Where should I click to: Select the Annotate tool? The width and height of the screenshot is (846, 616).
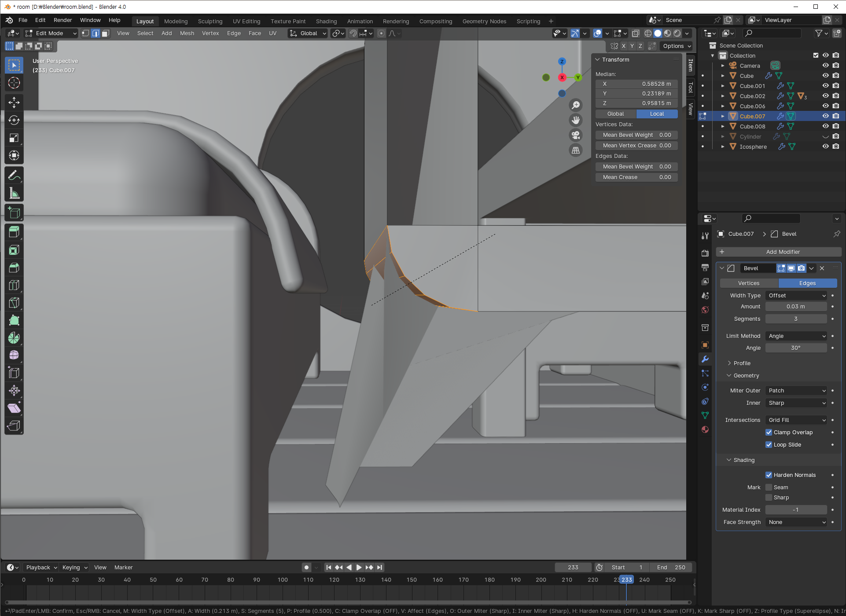click(14, 175)
